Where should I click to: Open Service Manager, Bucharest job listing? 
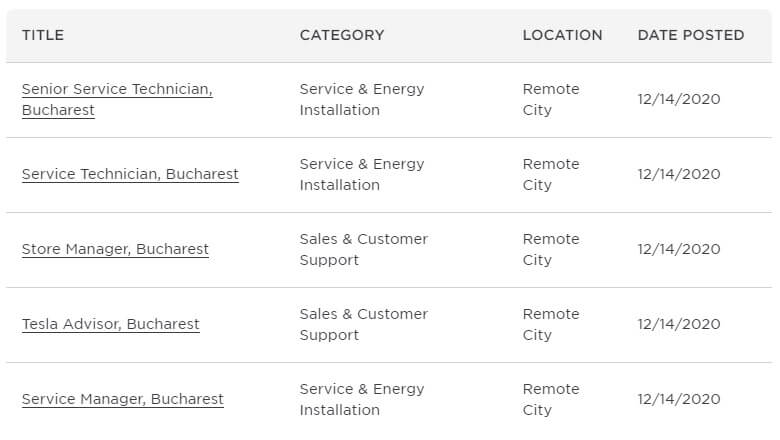click(123, 399)
